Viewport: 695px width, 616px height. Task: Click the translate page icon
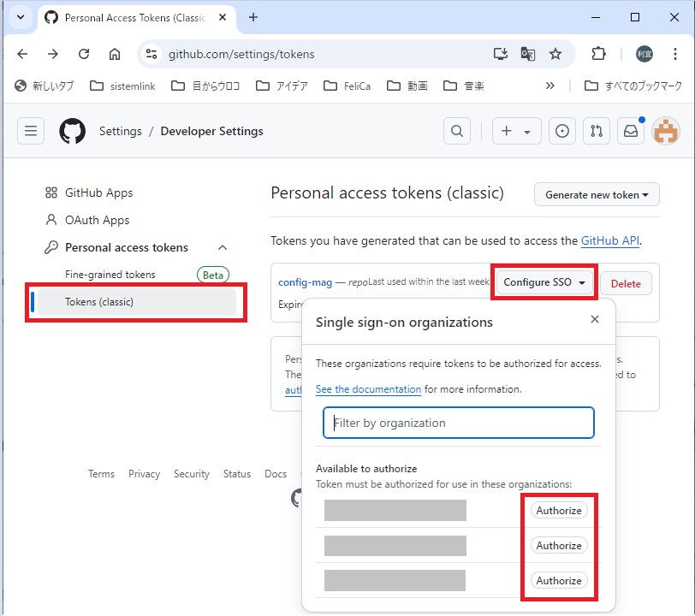coord(527,54)
